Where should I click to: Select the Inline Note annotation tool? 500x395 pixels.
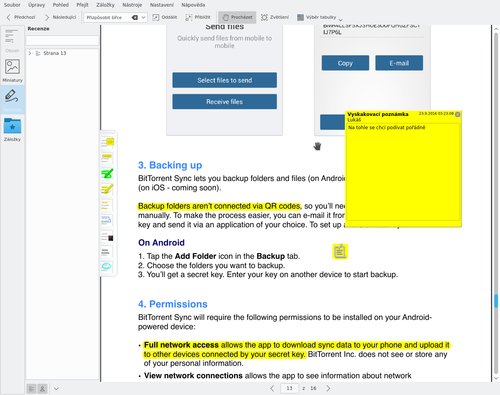(x=107, y=157)
